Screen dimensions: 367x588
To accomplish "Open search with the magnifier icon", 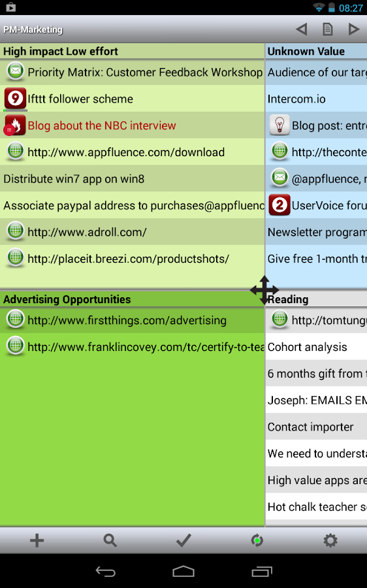I will [x=110, y=540].
